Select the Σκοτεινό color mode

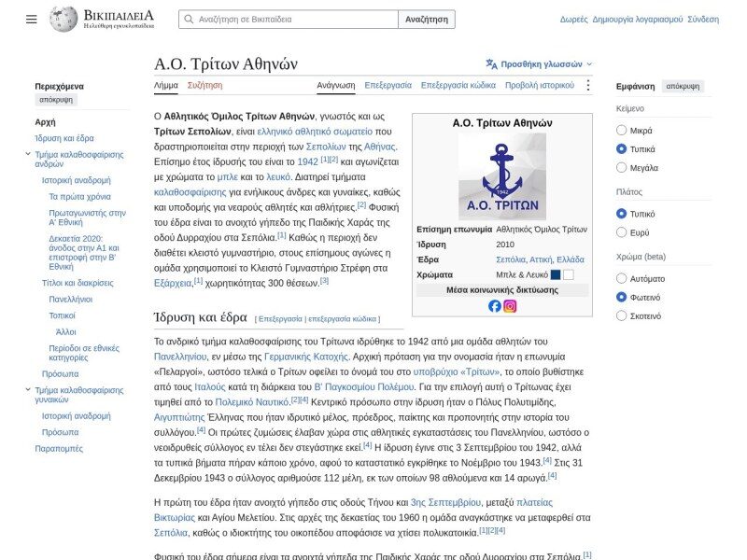click(x=621, y=315)
